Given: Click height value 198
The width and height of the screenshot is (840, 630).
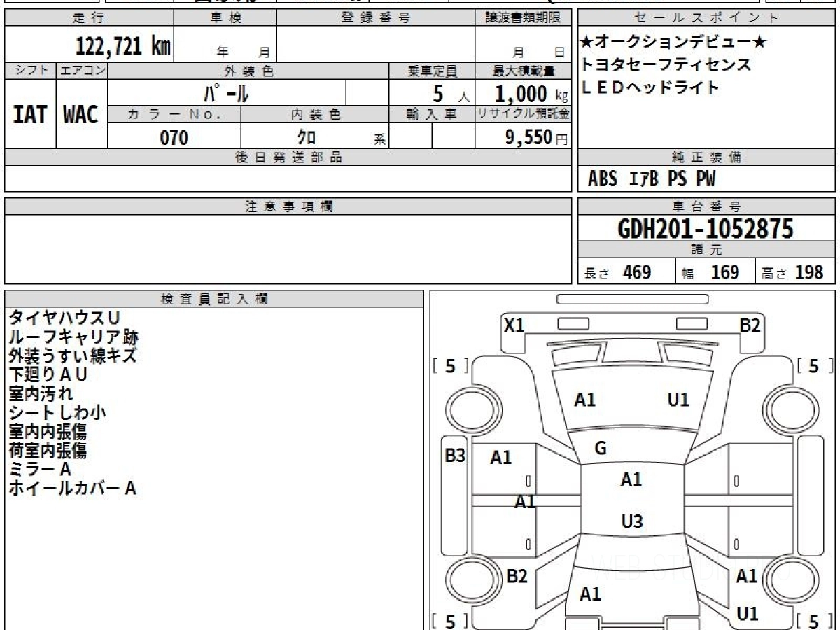Looking at the screenshot, I should tap(809, 272).
